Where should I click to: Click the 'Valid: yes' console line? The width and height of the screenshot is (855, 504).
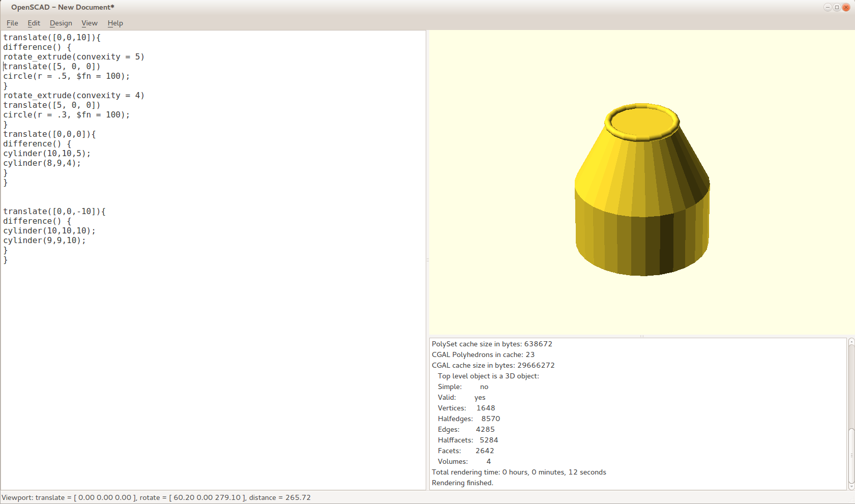click(x=461, y=397)
